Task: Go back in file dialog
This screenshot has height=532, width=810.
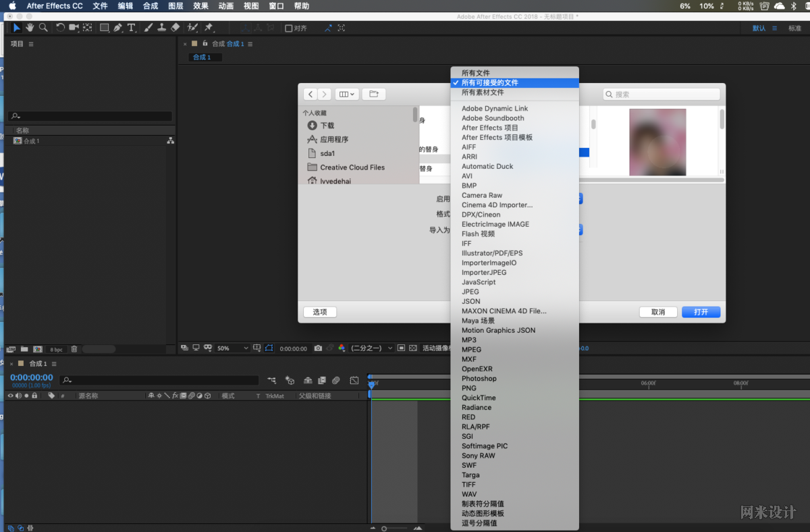Action: (310, 95)
